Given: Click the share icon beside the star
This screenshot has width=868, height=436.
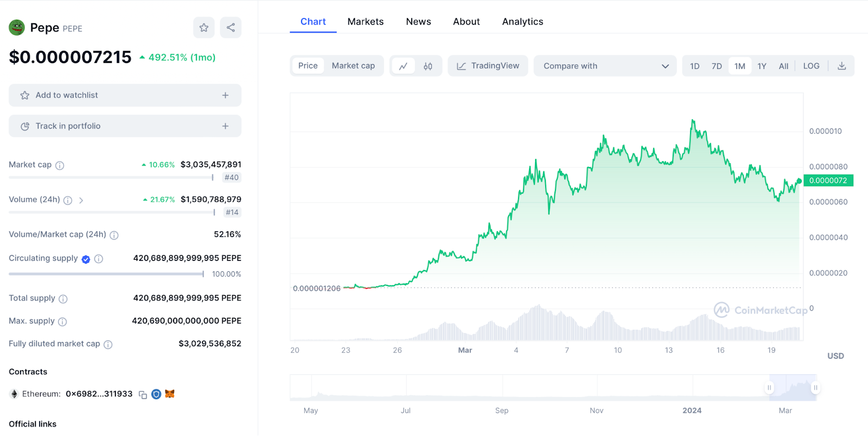Looking at the screenshot, I should pyautogui.click(x=231, y=28).
